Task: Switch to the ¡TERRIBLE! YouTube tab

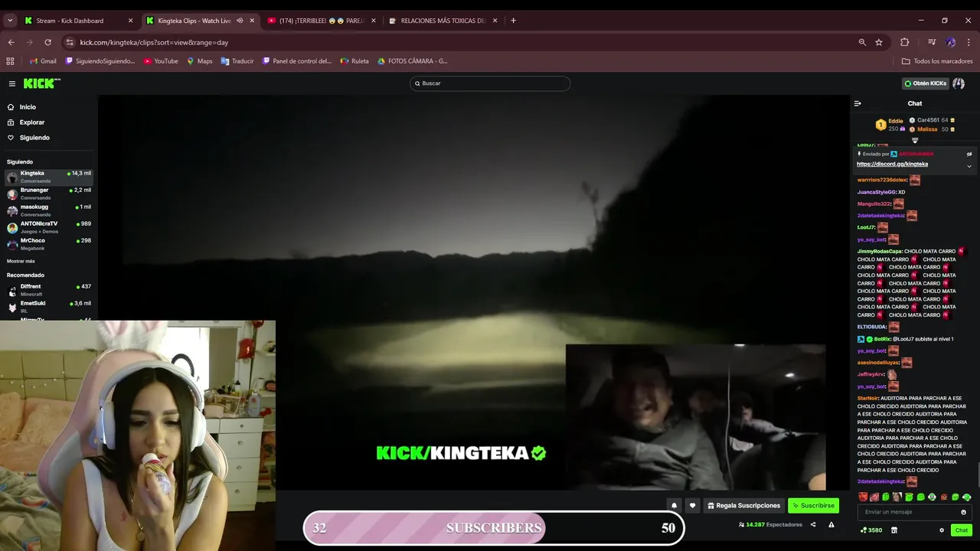Action: 322,21
